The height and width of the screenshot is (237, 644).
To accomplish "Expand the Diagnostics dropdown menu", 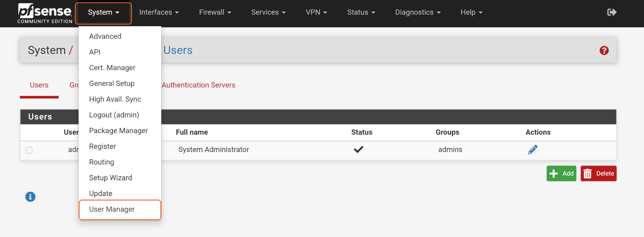I will [x=418, y=12].
